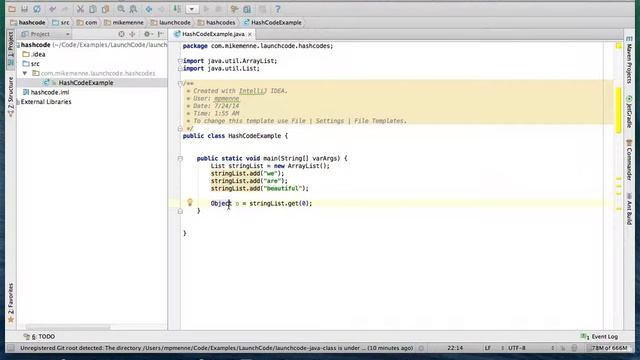This screenshot has width=640, height=360.
Task: Click the Undo toolbar icon
Action: [53, 9]
